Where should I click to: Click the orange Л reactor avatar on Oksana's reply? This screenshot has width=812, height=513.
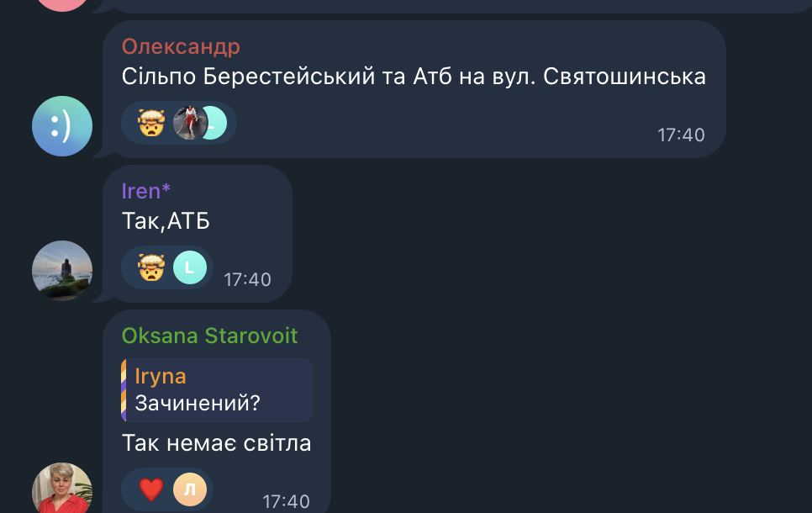(189, 489)
